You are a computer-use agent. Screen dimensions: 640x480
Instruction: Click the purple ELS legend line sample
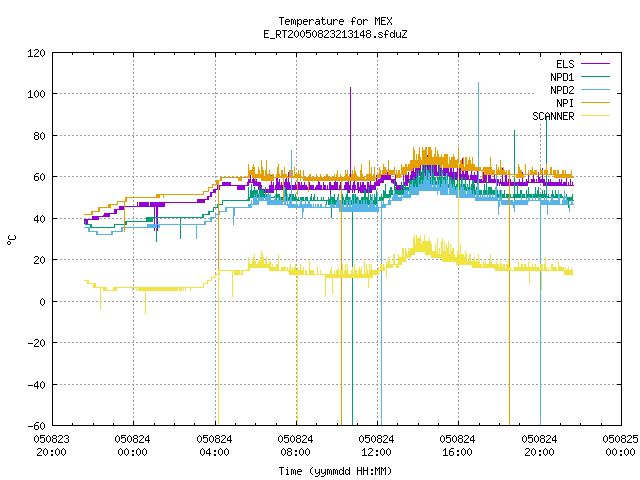[x=595, y=64]
